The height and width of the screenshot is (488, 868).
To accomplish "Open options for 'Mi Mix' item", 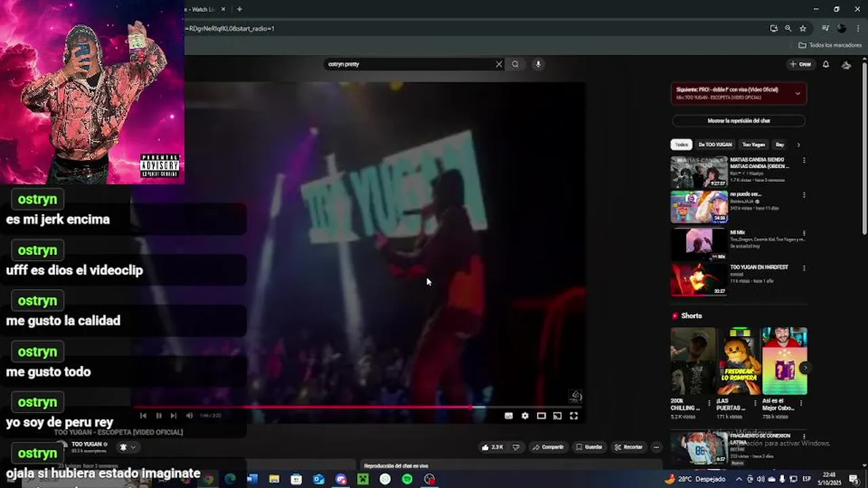I will pos(804,233).
